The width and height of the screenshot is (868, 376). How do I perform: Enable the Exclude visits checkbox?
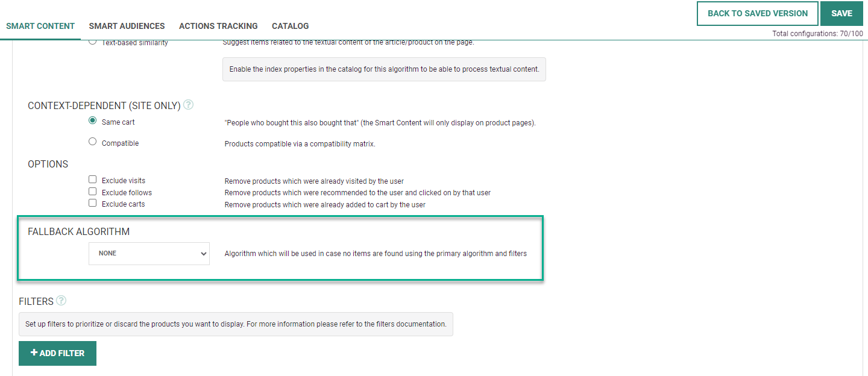tap(92, 180)
